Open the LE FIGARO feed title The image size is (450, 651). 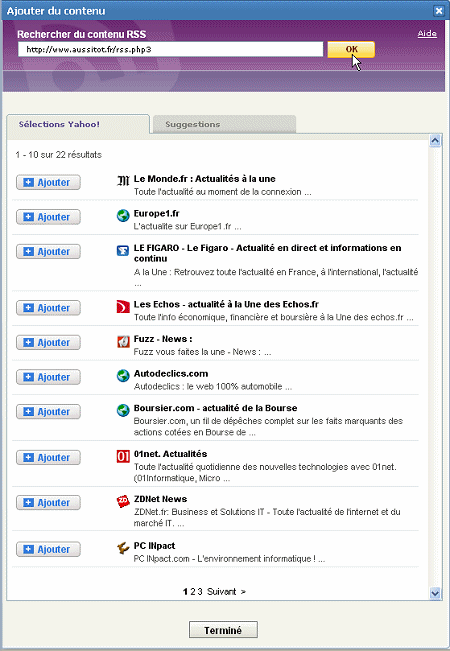pyautogui.click(x=267, y=253)
